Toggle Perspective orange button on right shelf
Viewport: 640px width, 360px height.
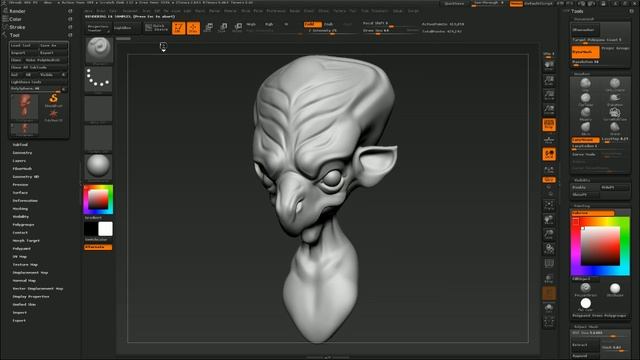coord(549,125)
